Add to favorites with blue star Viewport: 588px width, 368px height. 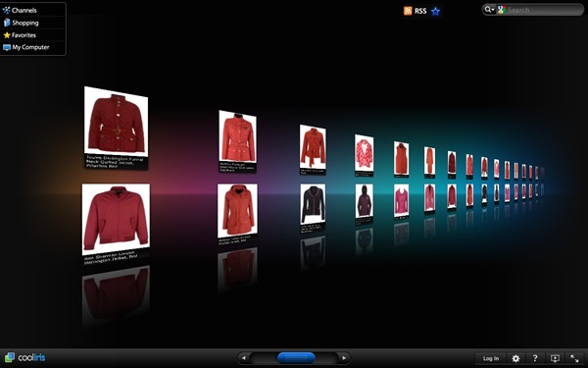[x=435, y=11]
